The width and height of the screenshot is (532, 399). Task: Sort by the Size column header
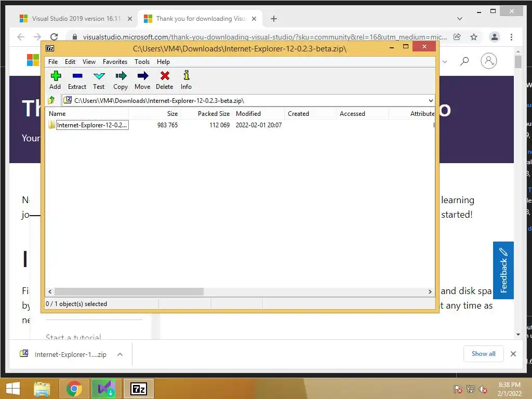[154, 114]
